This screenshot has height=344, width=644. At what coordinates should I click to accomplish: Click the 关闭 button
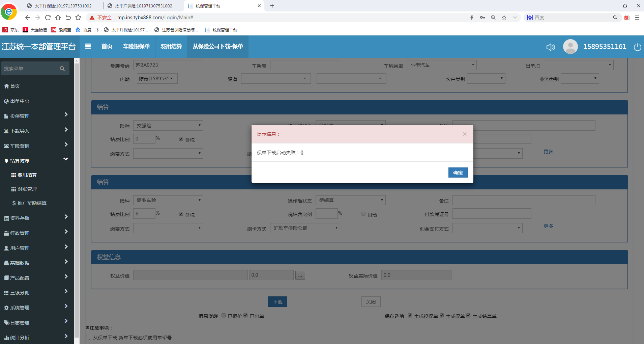371,302
